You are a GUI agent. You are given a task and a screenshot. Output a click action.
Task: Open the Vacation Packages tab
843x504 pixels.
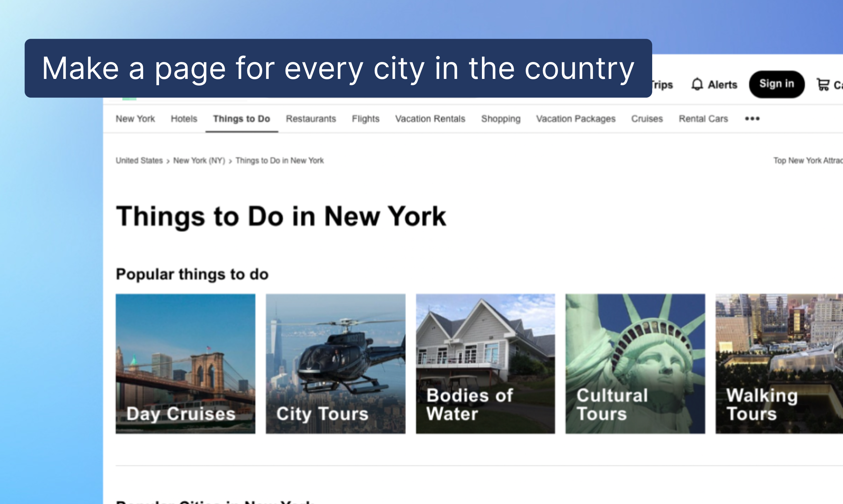click(x=576, y=118)
